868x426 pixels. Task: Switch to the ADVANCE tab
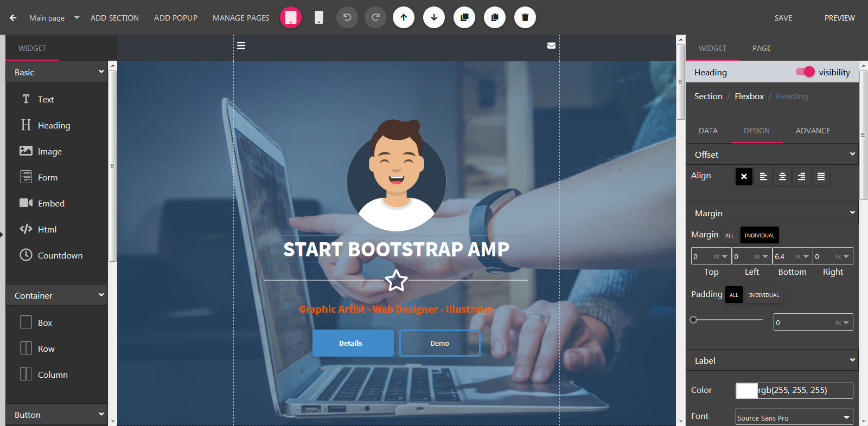(x=812, y=131)
